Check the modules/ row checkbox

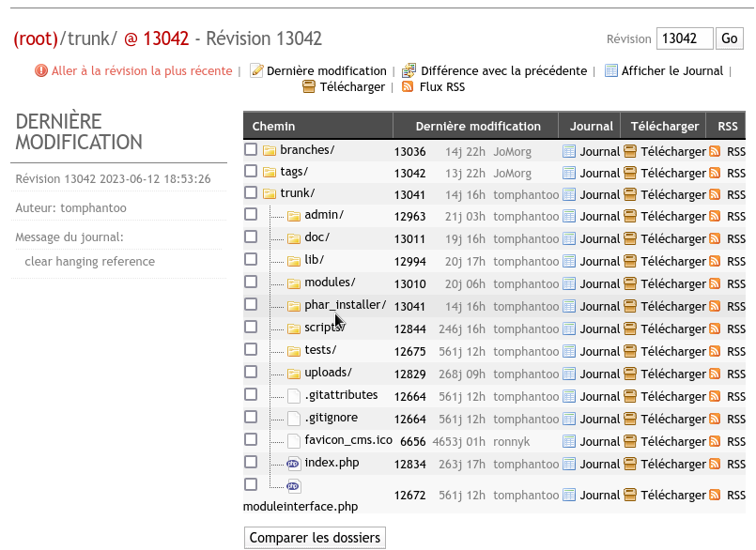pyautogui.click(x=251, y=282)
